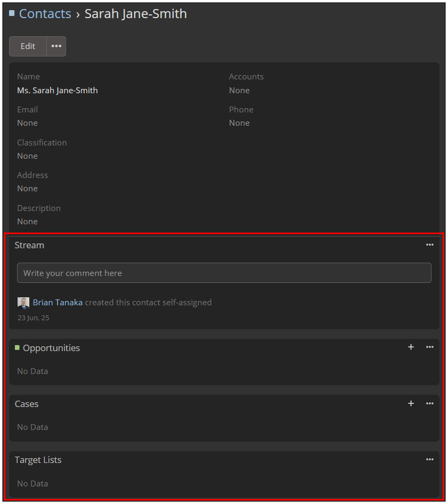Screen dimensions: 448x504
Task: Focus the Write your comment here field
Action: (224, 273)
